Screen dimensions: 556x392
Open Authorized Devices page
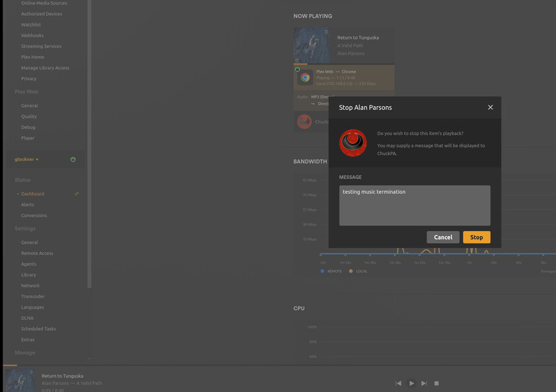(42, 14)
